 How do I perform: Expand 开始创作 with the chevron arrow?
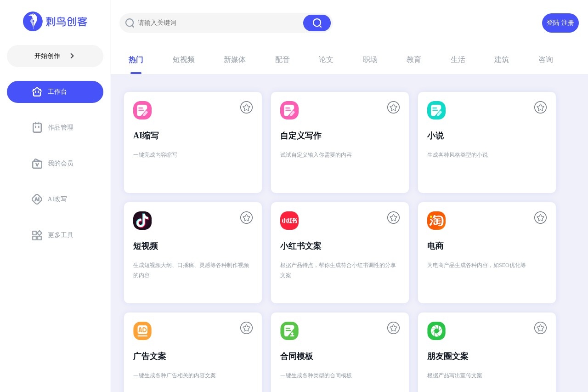pyautogui.click(x=72, y=56)
